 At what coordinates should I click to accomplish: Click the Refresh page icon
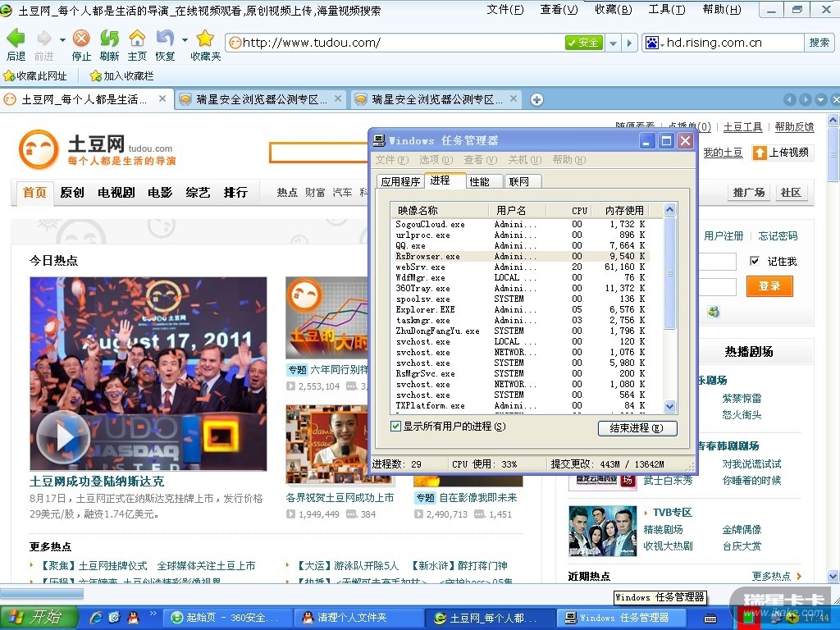pyautogui.click(x=109, y=38)
